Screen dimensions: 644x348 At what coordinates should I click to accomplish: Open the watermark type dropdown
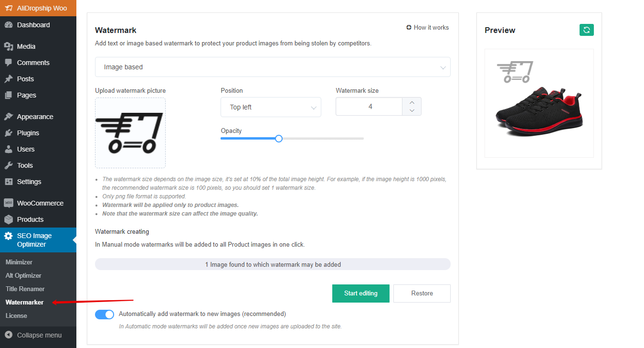(273, 67)
